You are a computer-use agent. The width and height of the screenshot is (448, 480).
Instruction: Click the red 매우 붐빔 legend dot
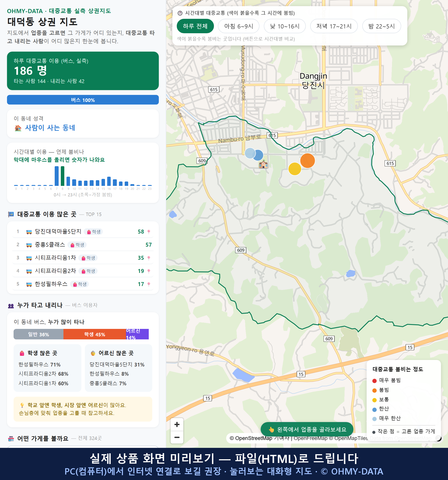[x=374, y=381]
